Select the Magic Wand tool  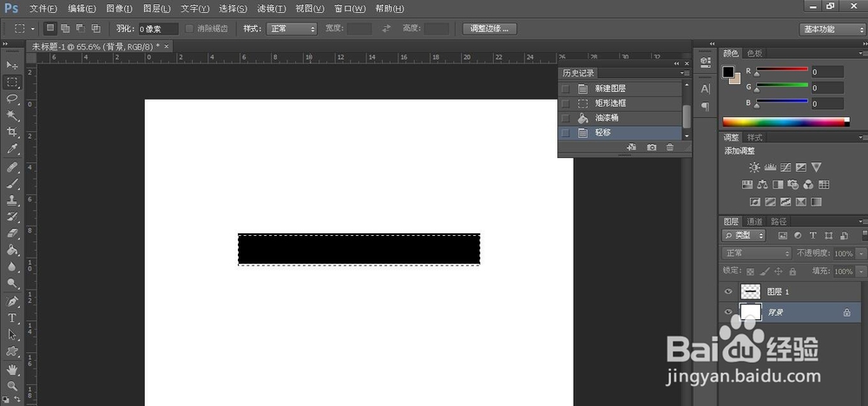[x=12, y=115]
